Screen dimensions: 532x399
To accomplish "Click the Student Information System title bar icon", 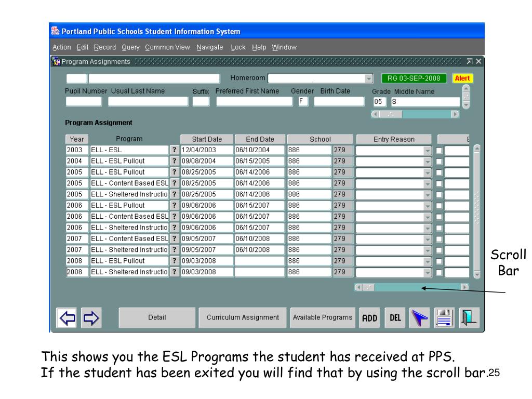I will (55, 31).
